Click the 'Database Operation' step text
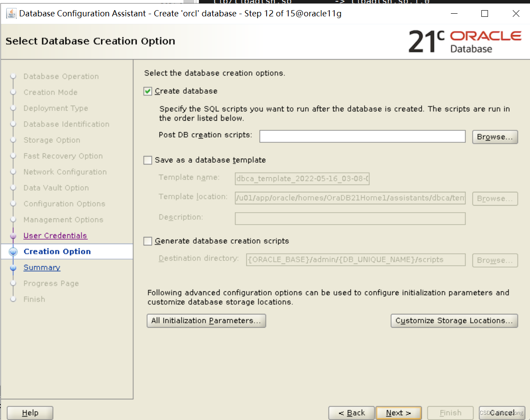 61,76
